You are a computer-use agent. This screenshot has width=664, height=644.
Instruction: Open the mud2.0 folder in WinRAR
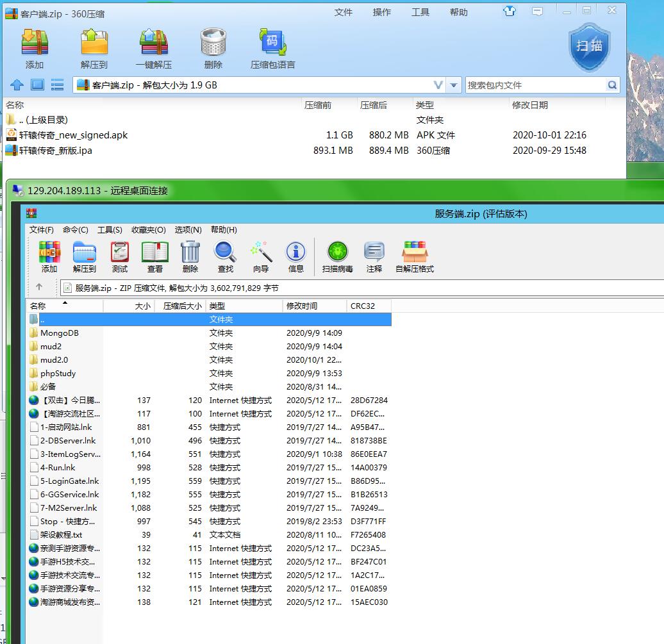[54, 360]
